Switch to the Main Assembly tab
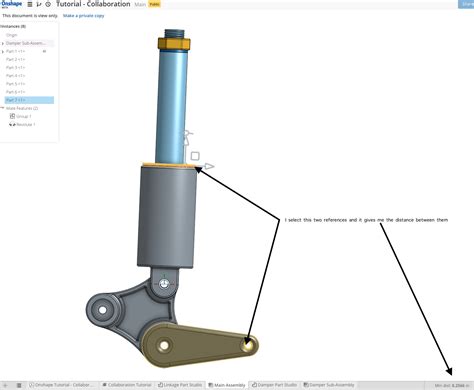This screenshot has height=390, width=474. (227, 385)
